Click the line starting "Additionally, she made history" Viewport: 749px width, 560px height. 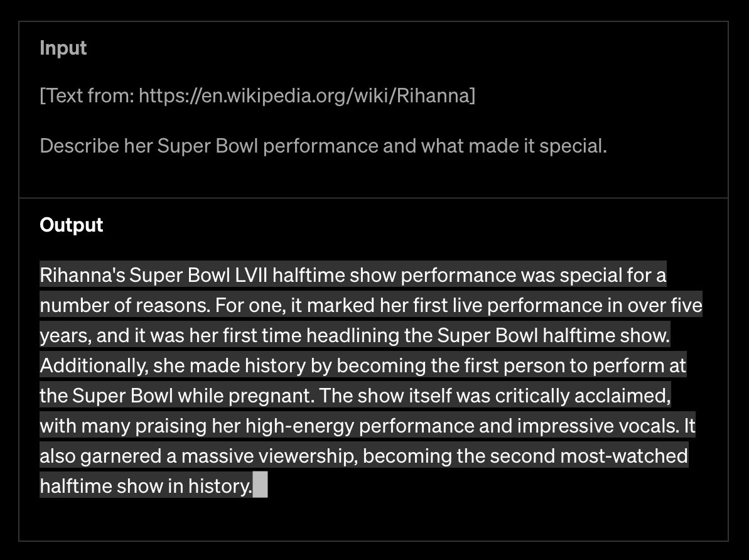coord(363,365)
